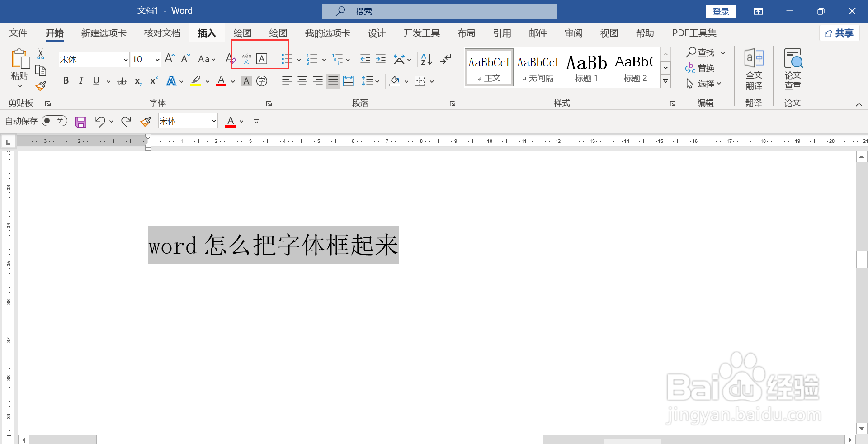Apply character border with the boxed A icon
Screen dimensions: 868x444
[x=262, y=59]
